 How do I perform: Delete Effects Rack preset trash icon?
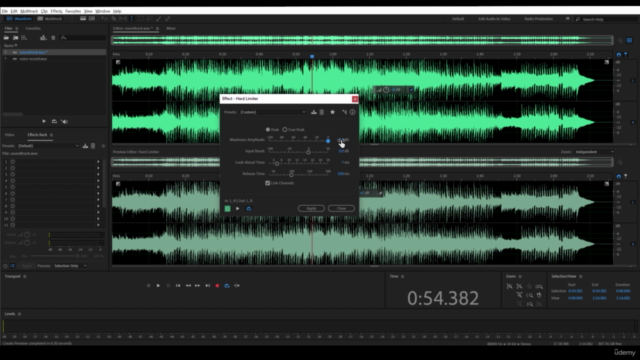[x=93, y=146]
